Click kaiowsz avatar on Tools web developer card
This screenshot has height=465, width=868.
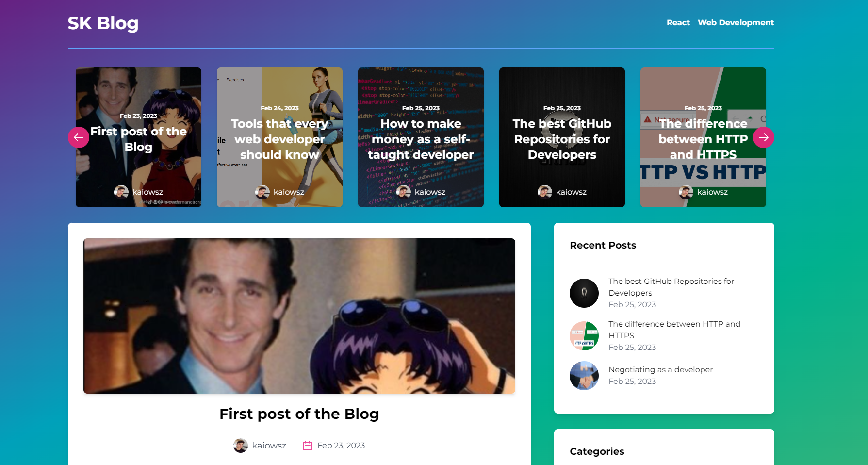[262, 192]
